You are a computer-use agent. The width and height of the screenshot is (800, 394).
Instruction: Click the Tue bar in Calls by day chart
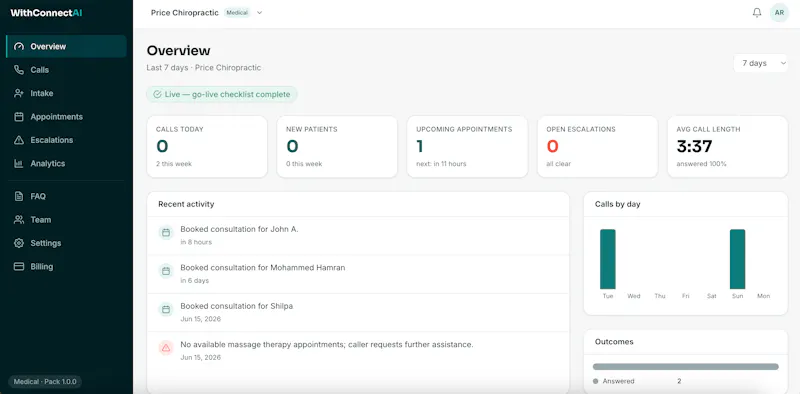[608, 259]
